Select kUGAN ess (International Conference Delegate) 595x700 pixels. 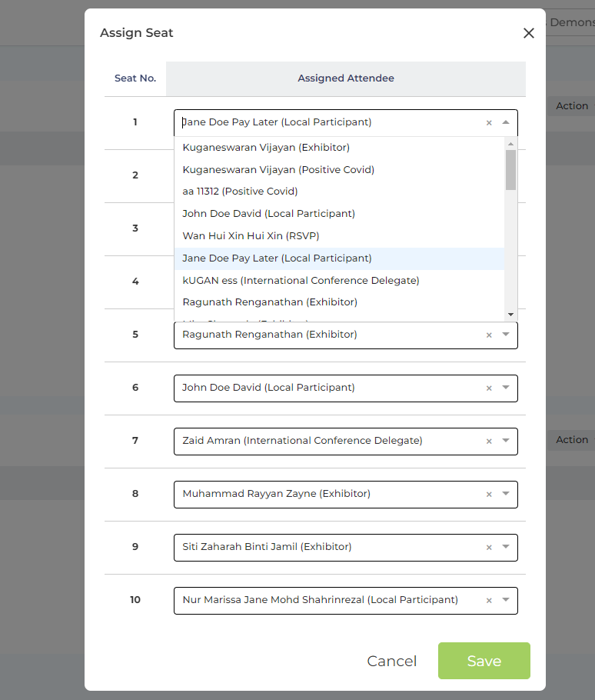(x=339, y=281)
